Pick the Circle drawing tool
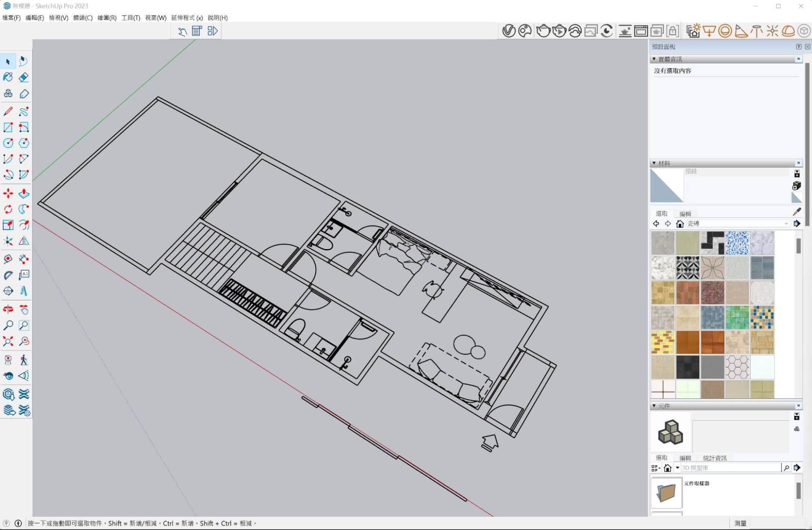Image resolution: width=812 pixels, height=530 pixels. pos(8,143)
